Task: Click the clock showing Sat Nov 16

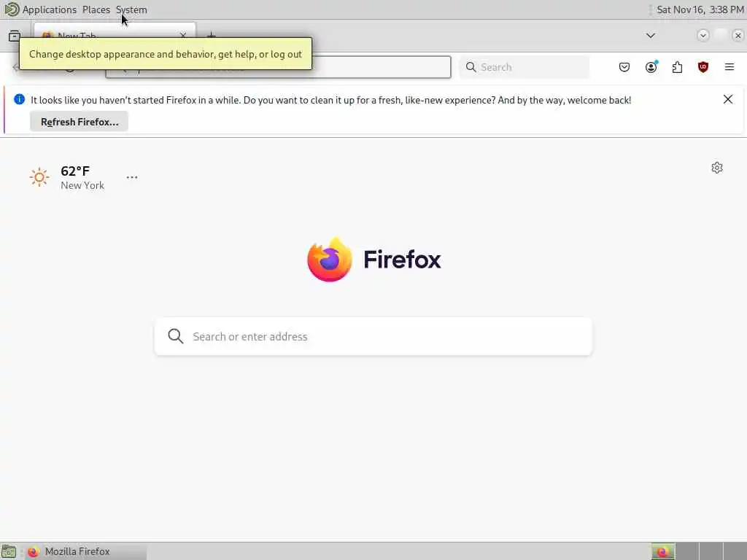Action: coord(700,9)
